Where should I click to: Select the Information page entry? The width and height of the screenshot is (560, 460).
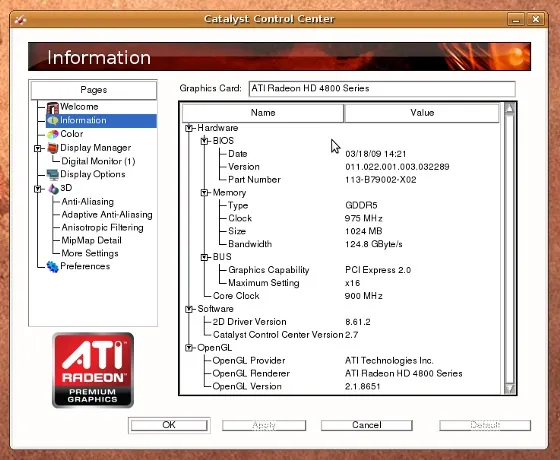101,120
